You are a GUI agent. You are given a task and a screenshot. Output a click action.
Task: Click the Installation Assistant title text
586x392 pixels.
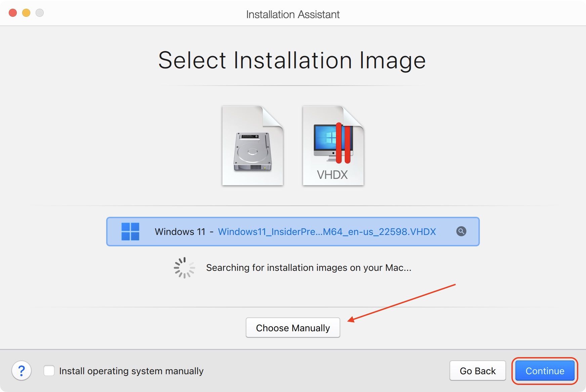[293, 14]
